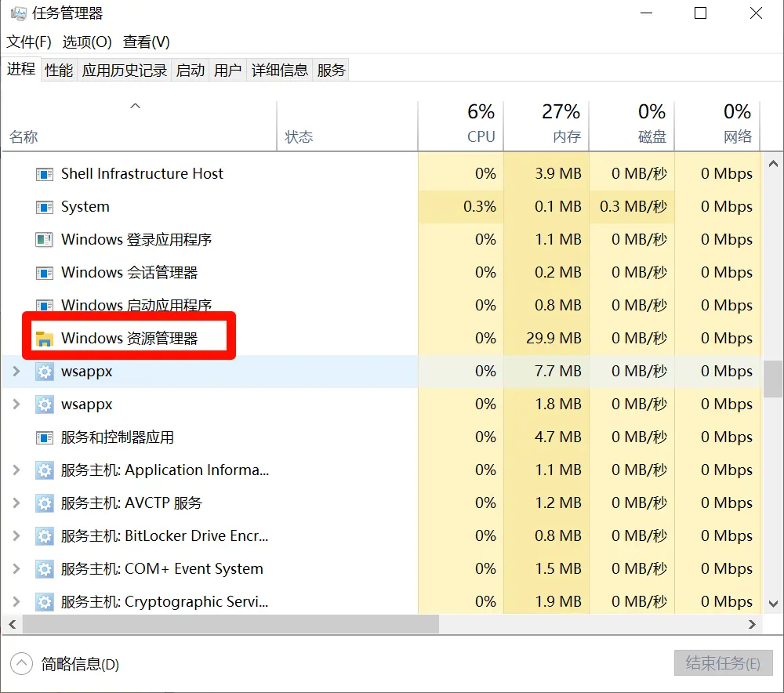Click the System process icon

click(45, 207)
